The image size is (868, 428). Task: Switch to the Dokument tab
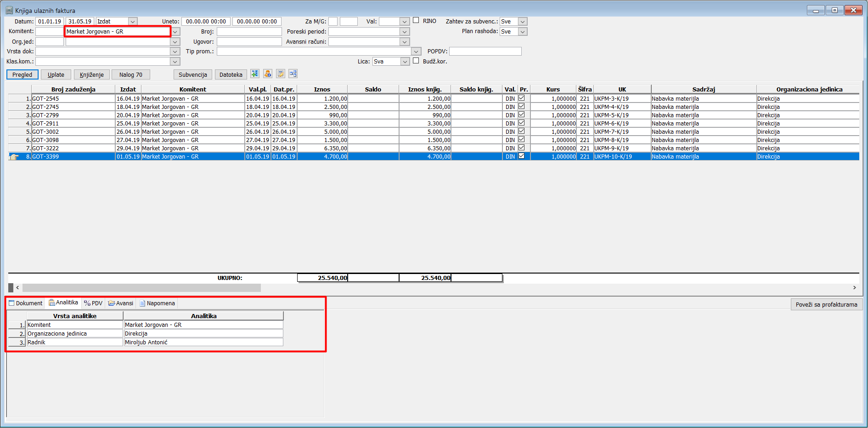[26, 303]
